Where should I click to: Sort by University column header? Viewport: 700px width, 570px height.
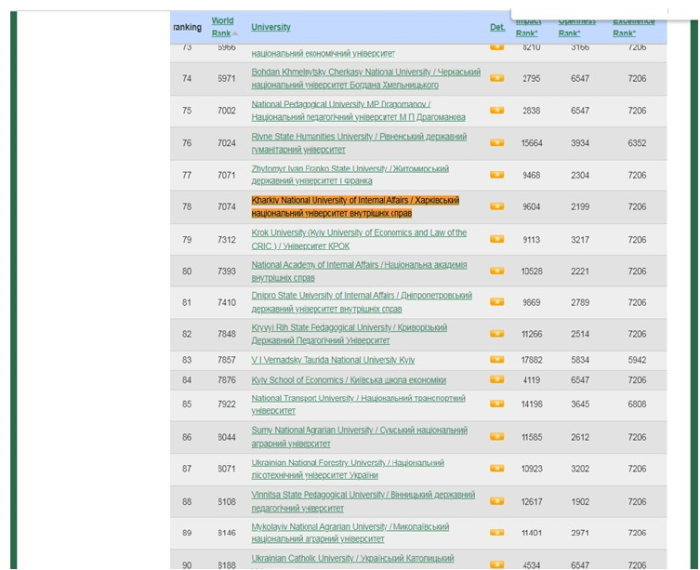click(x=271, y=27)
